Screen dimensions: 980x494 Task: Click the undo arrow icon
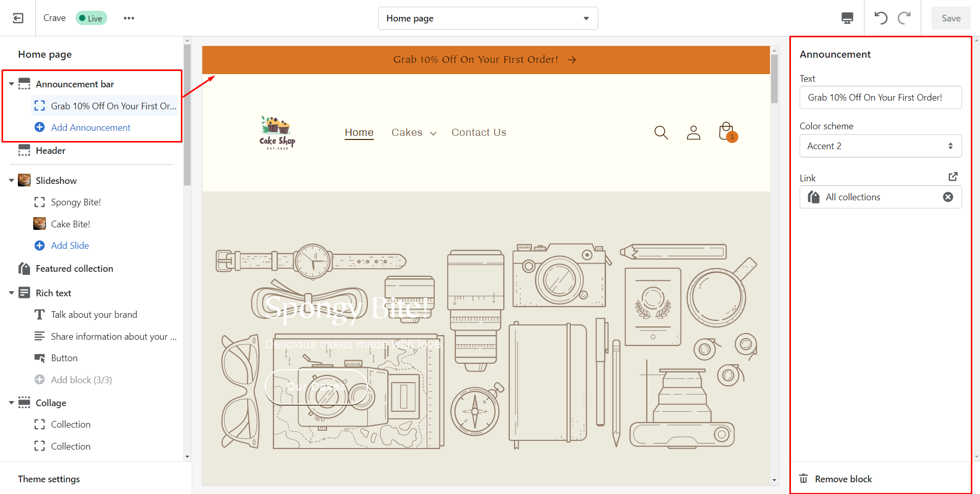(x=881, y=18)
